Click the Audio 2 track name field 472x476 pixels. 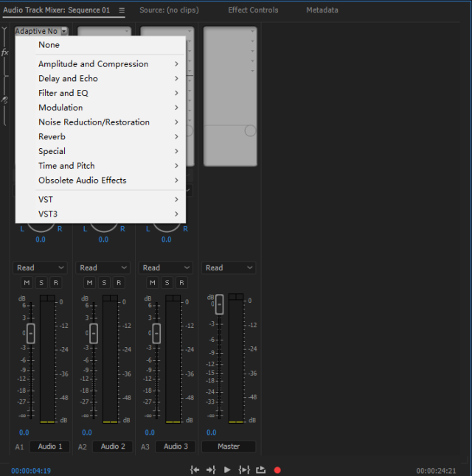click(113, 447)
